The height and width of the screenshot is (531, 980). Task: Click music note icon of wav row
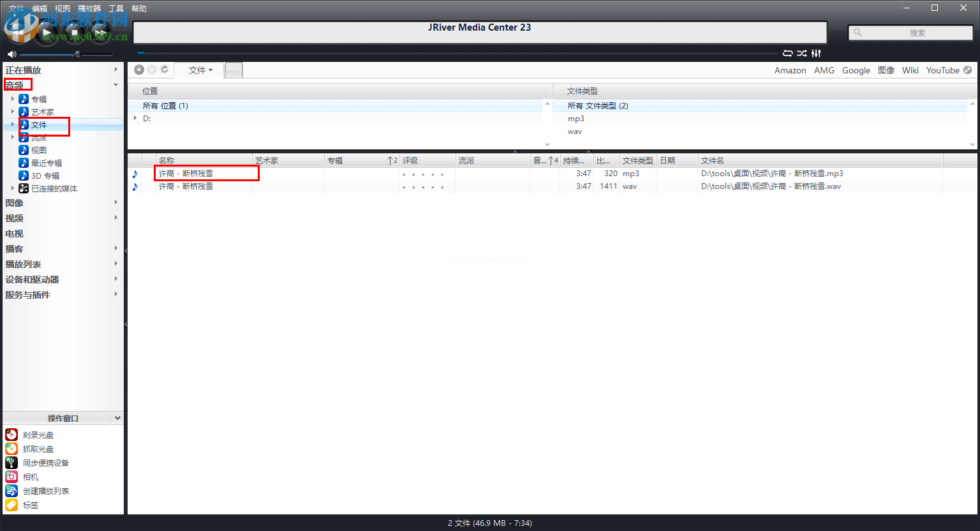(x=135, y=186)
